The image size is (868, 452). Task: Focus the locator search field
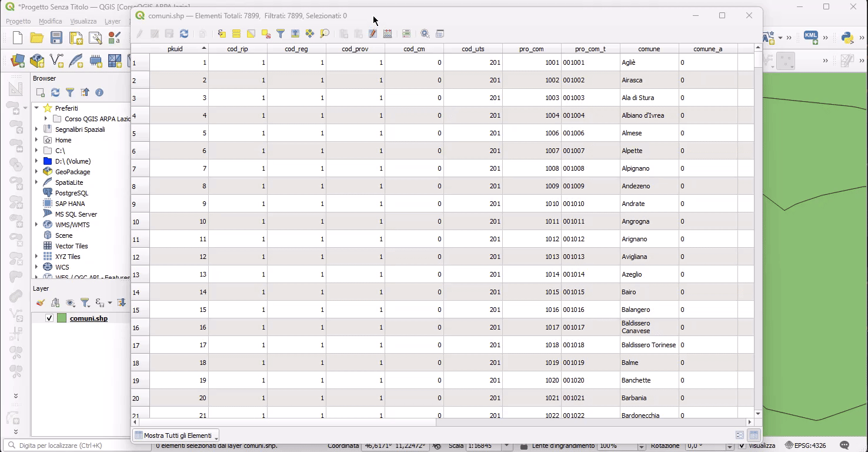tap(76, 446)
